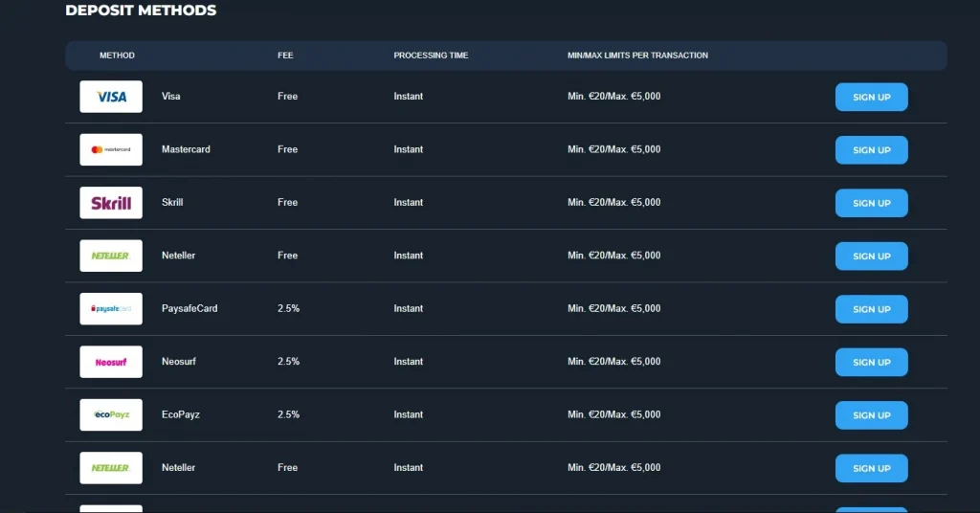
Task: Click the METHOD column header
Action: click(x=117, y=55)
